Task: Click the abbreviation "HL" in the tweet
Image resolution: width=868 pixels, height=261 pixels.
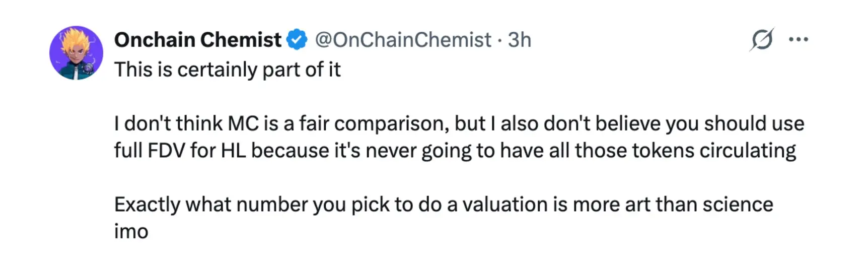Action: tap(234, 151)
